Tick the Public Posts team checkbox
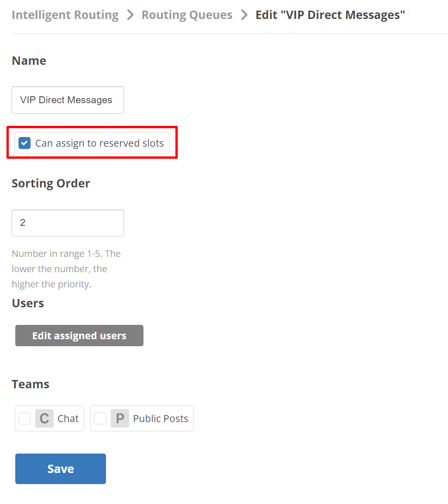 [100, 418]
